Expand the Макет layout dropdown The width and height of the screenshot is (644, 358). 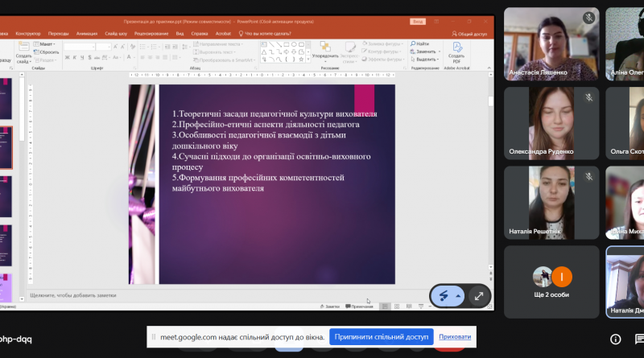pyautogui.click(x=44, y=44)
